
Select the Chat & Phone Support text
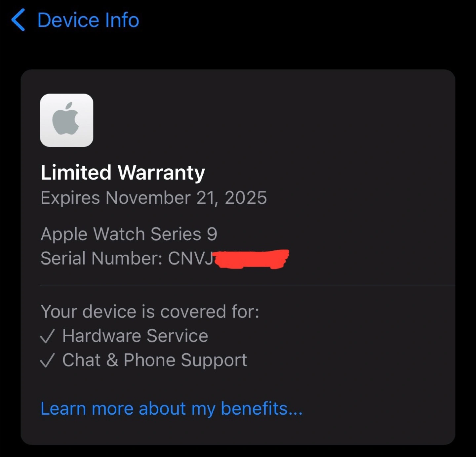(x=155, y=360)
